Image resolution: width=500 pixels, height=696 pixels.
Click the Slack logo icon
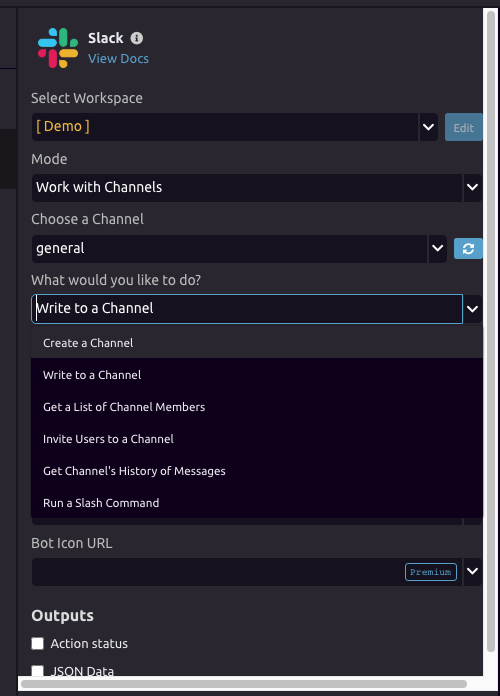58,48
